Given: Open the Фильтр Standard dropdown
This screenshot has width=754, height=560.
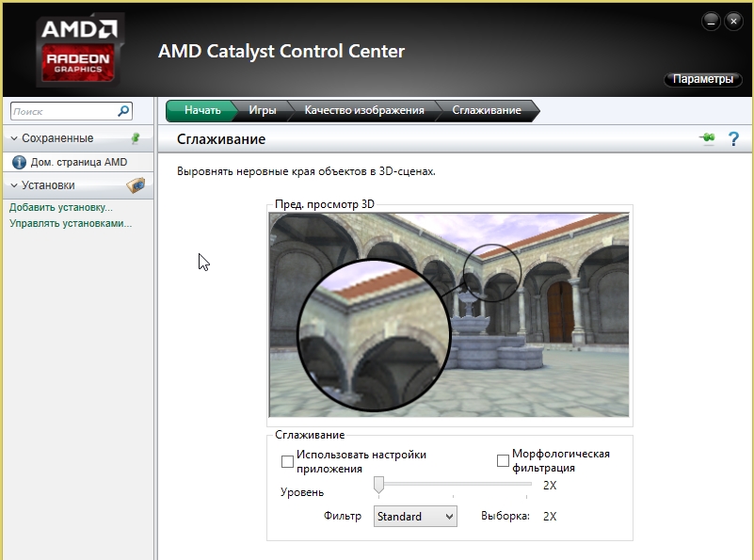Looking at the screenshot, I should (x=415, y=517).
